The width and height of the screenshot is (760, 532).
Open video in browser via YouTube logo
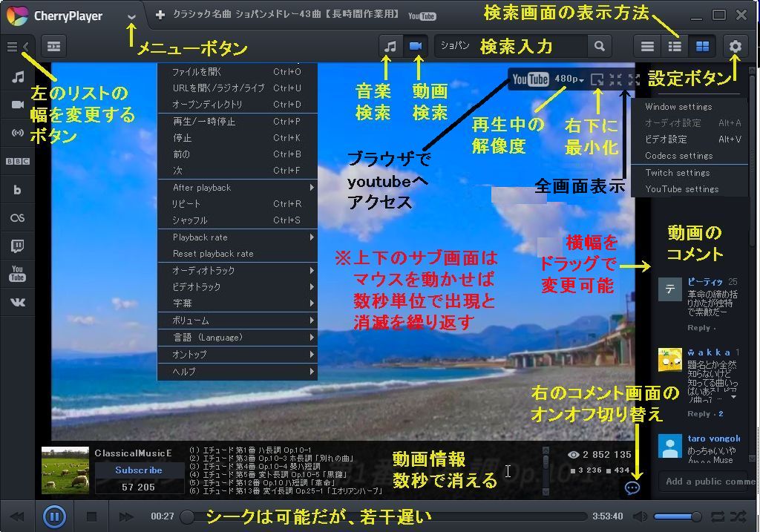click(x=530, y=79)
